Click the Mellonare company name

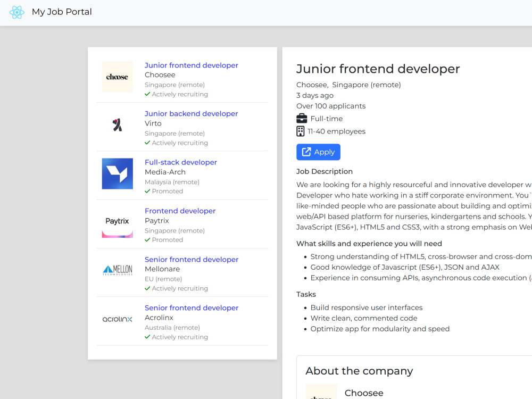click(x=162, y=269)
